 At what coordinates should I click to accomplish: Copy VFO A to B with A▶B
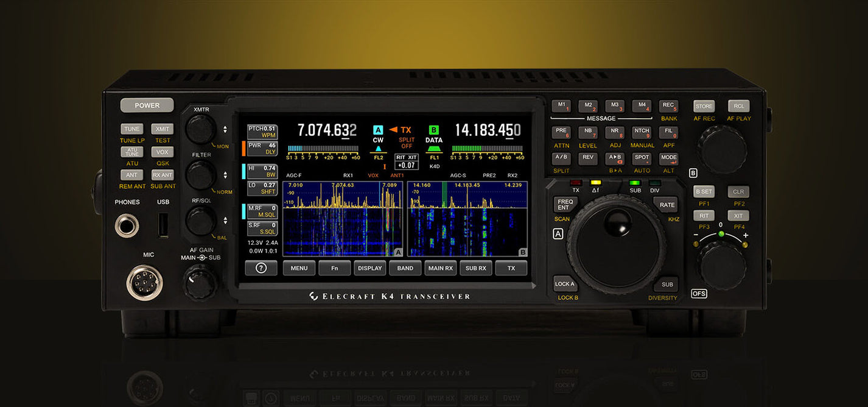click(x=615, y=157)
